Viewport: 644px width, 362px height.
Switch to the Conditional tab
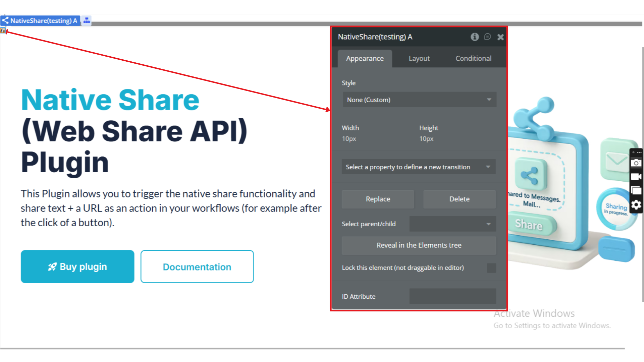click(473, 59)
